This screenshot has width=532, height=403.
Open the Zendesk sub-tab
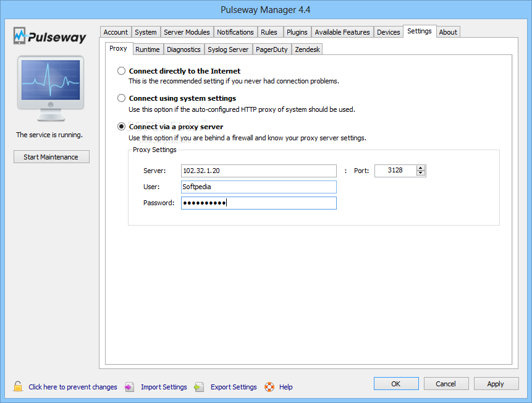click(307, 49)
